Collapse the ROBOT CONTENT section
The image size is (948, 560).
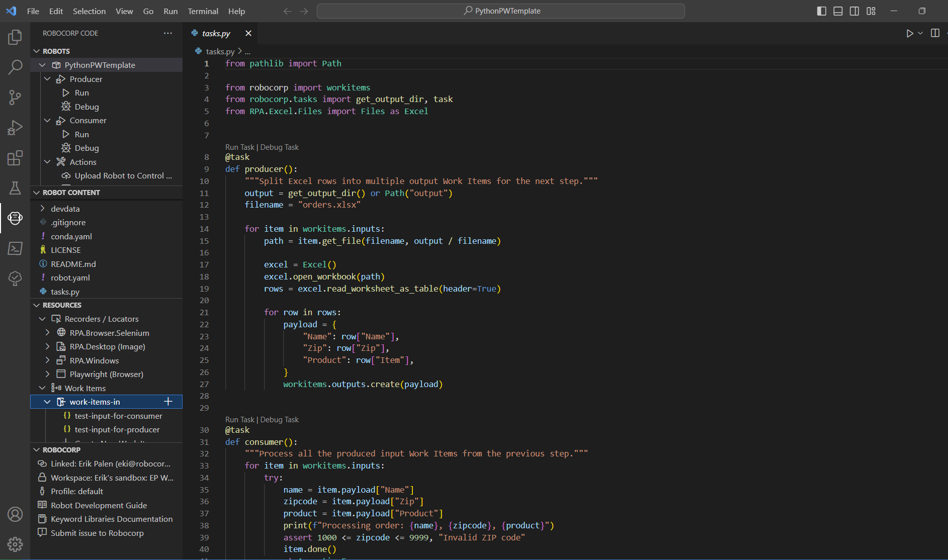[37, 193]
